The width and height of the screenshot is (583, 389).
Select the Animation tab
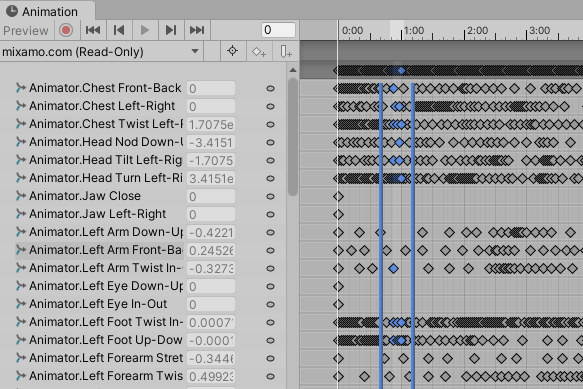(x=47, y=11)
